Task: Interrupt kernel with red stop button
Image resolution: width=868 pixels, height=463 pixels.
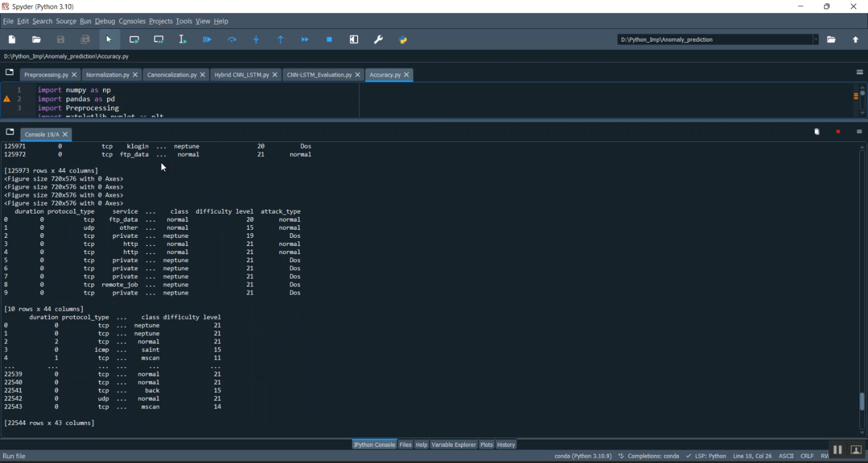Action: click(x=838, y=132)
